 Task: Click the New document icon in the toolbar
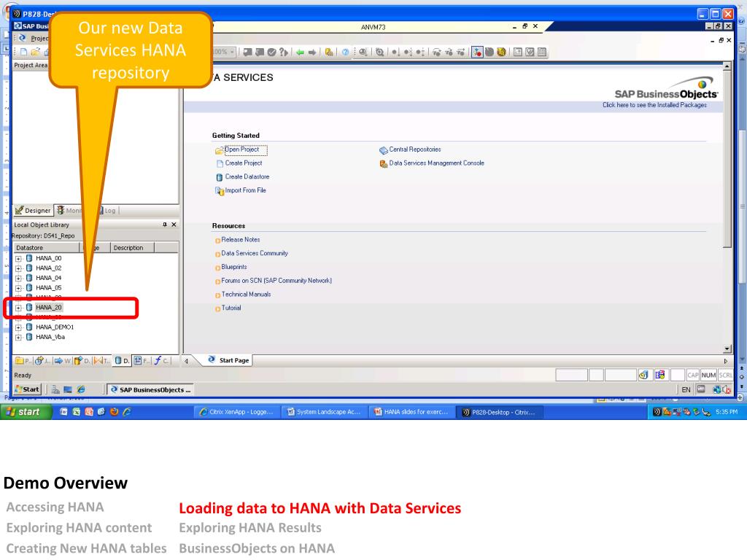(23, 52)
